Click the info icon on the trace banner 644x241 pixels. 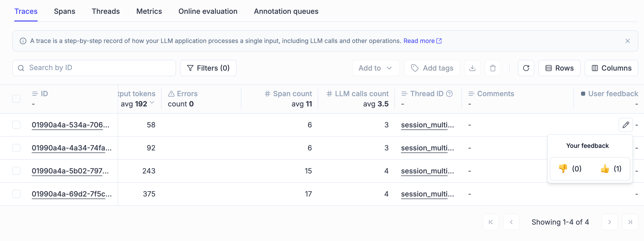[x=23, y=41]
